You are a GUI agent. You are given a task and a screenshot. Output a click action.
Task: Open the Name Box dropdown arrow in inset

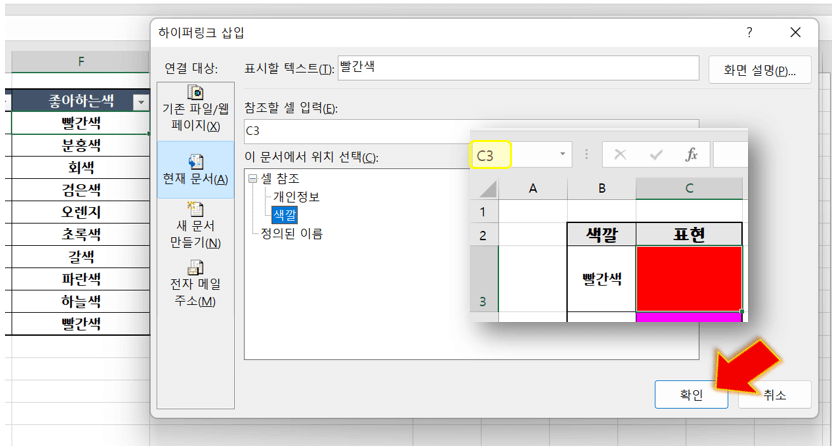562,154
